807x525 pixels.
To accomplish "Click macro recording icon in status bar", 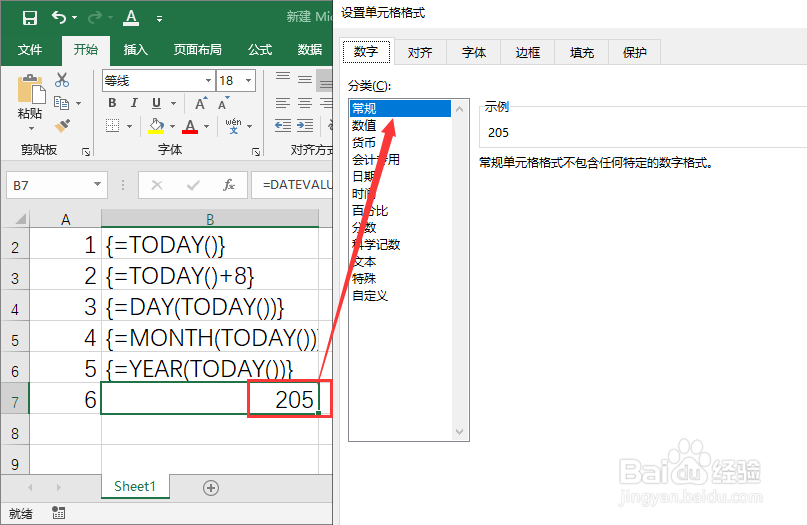I will point(58,513).
